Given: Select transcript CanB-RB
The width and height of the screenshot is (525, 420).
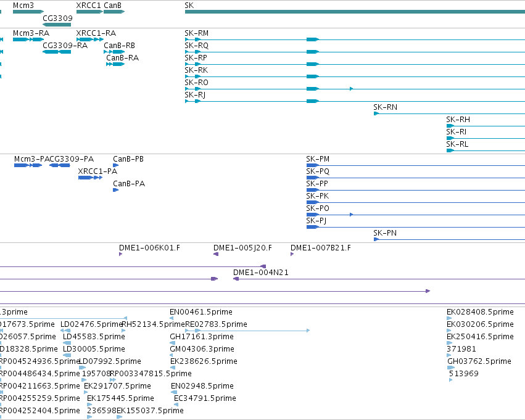Looking at the screenshot, I should click(x=114, y=52).
